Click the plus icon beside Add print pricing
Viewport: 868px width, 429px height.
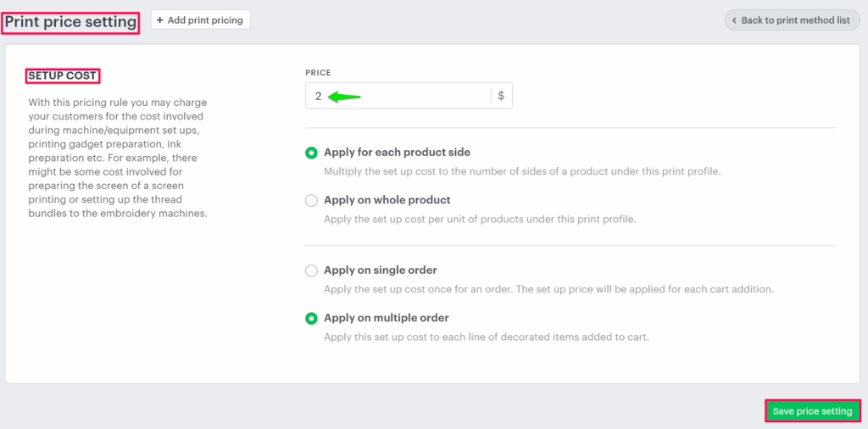[x=160, y=20]
